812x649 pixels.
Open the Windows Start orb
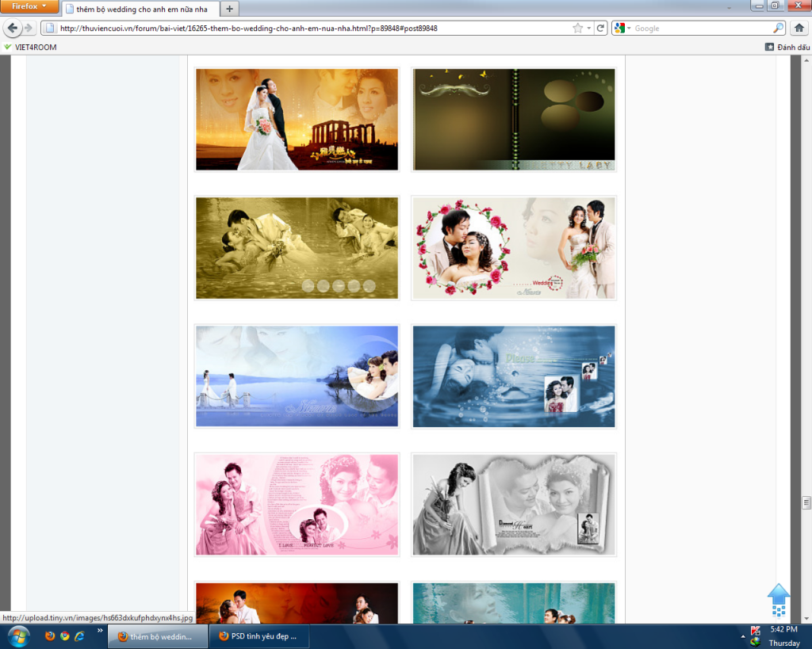(x=19, y=636)
